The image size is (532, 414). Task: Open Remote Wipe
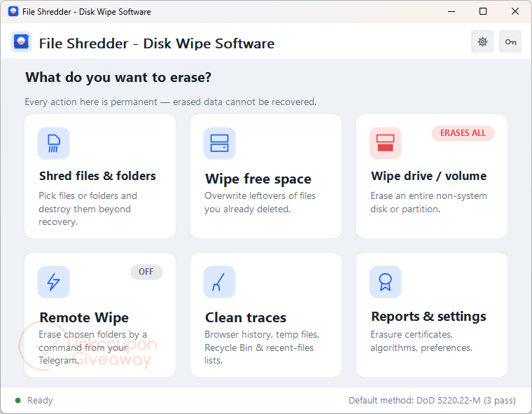100,315
